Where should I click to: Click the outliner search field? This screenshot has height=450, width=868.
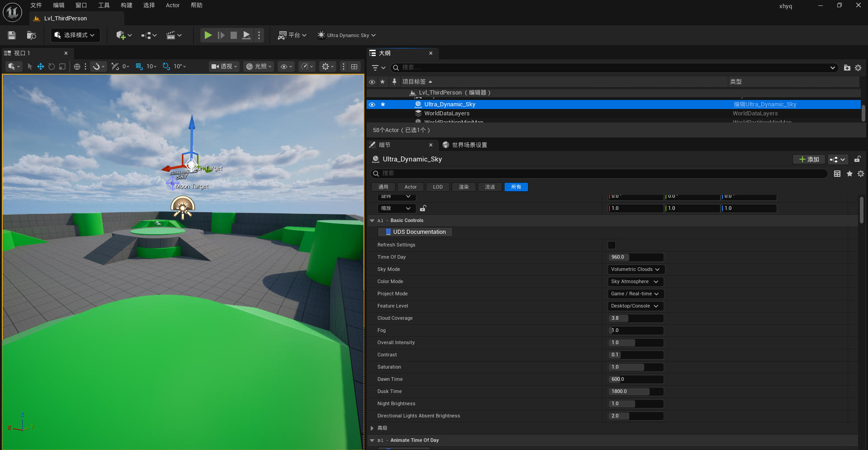click(614, 67)
